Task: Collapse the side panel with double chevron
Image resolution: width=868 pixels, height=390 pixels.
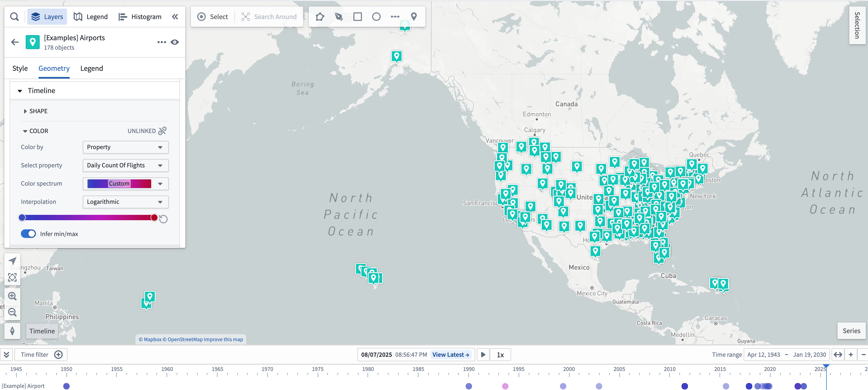Action: coord(175,17)
